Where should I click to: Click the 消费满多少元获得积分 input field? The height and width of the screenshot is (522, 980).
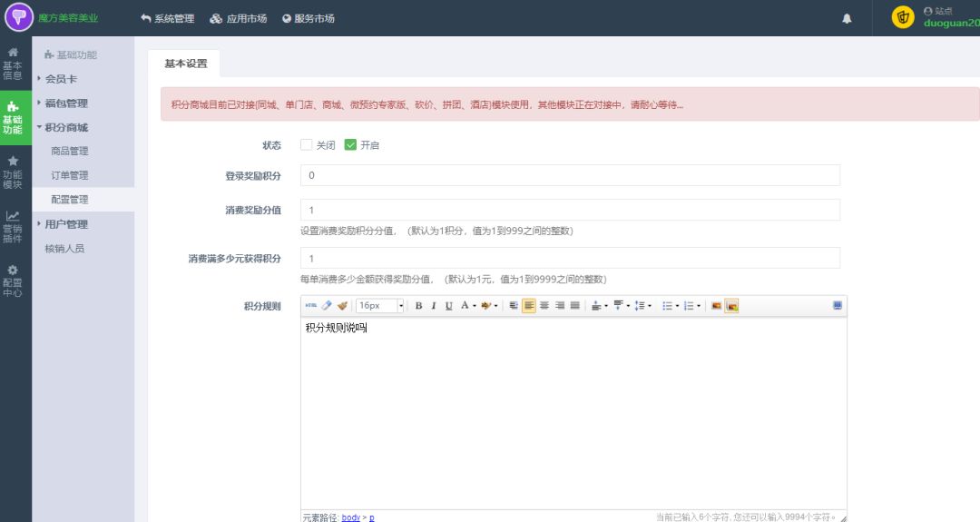[570, 258]
